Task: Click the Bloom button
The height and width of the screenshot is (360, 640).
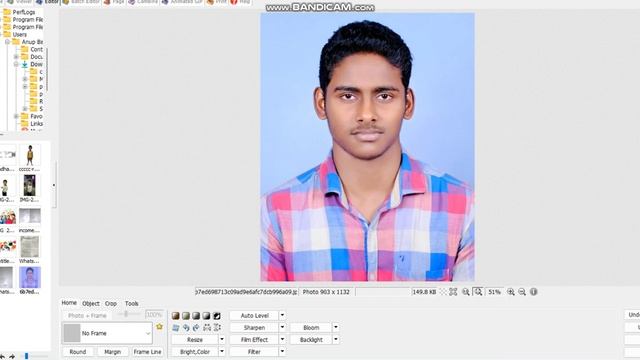Action: [311, 327]
